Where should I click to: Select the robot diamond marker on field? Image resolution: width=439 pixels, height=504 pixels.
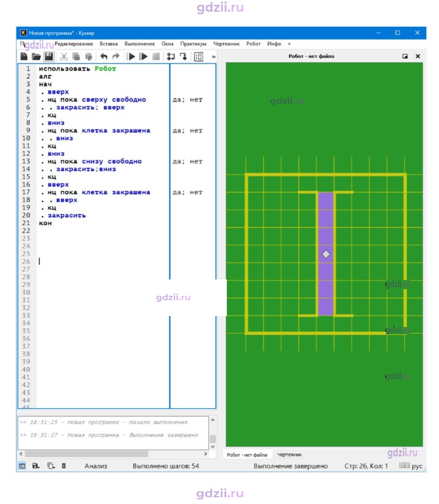(x=326, y=254)
